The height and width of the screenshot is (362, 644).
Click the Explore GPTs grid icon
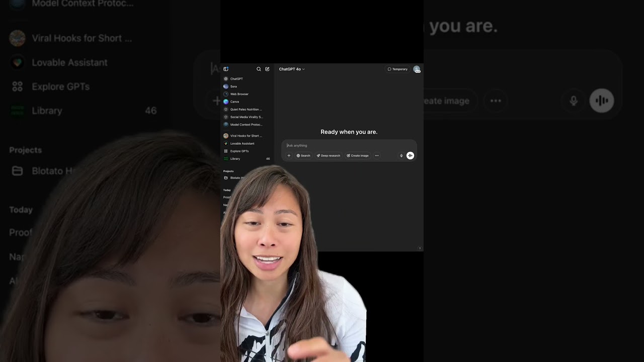point(226,151)
